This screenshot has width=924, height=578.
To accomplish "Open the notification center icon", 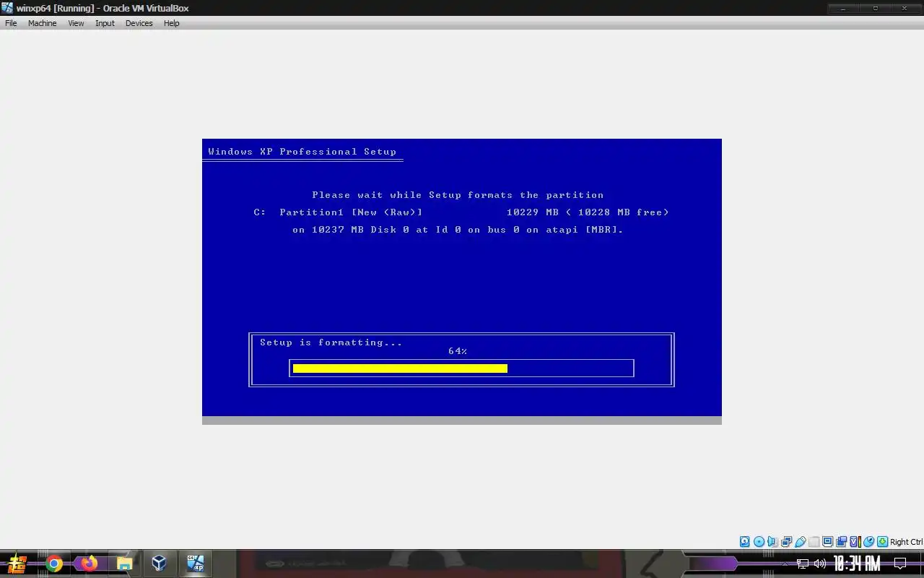I will pyautogui.click(x=900, y=564).
